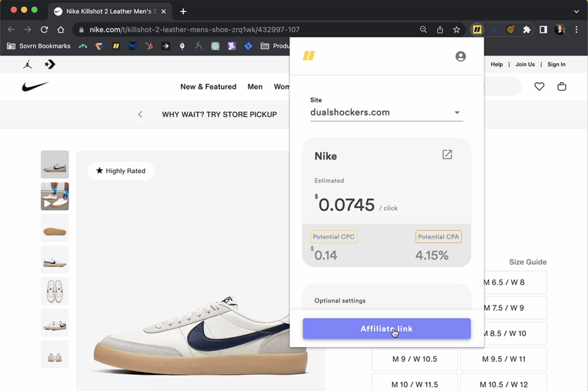Screen dimensions: 588x391
Task: Open the Chrome profile avatar
Action: point(560,30)
